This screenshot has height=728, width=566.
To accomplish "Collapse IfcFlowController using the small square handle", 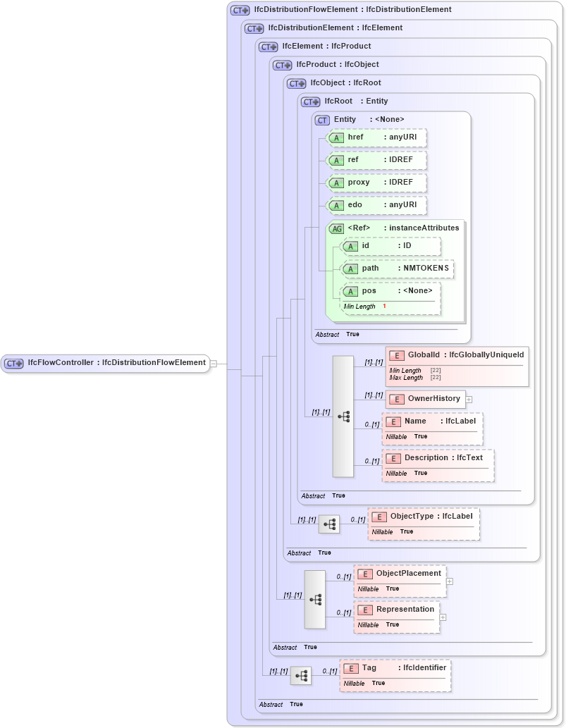I will (x=214, y=363).
